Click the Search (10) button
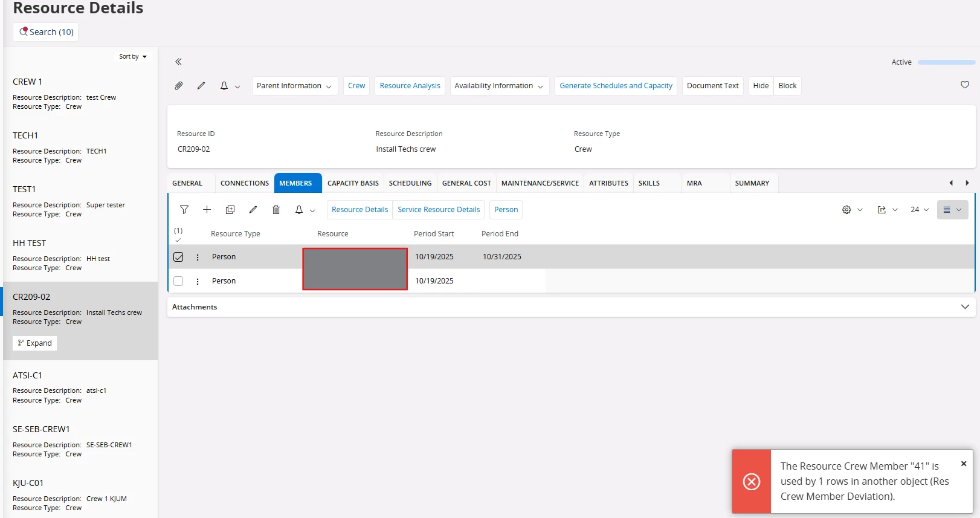Image resolution: width=980 pixels, height=518 pixels. point(46,32)
